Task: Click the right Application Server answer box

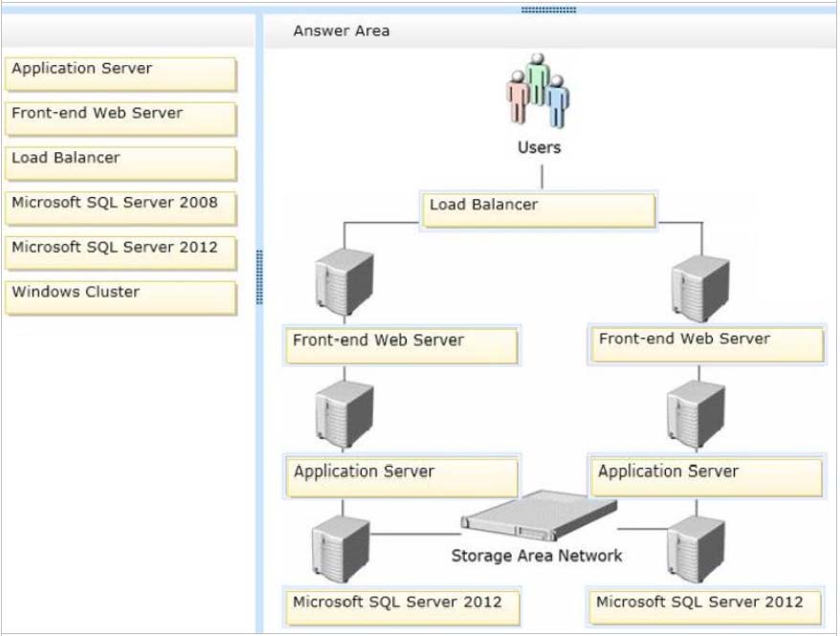Action: point(707,477)
